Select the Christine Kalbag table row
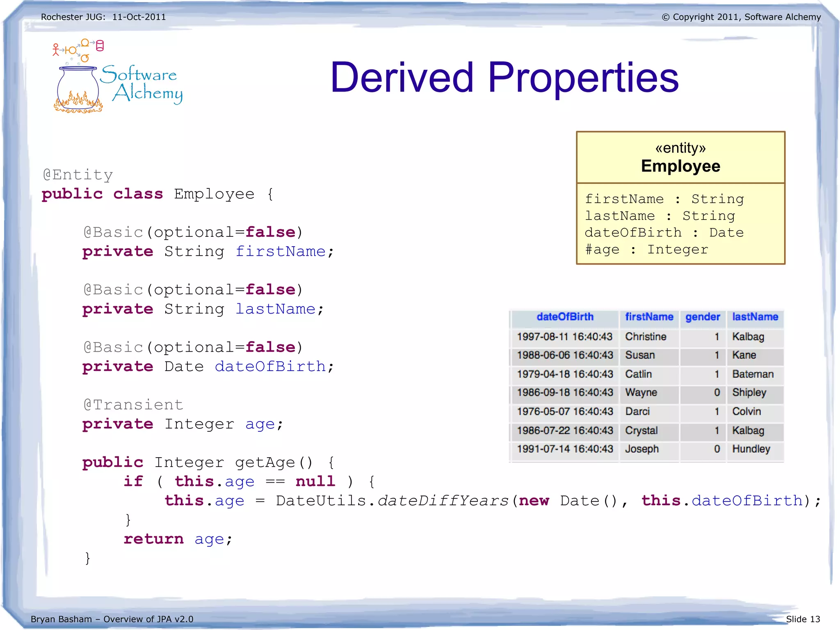 (x=646, y=337)
